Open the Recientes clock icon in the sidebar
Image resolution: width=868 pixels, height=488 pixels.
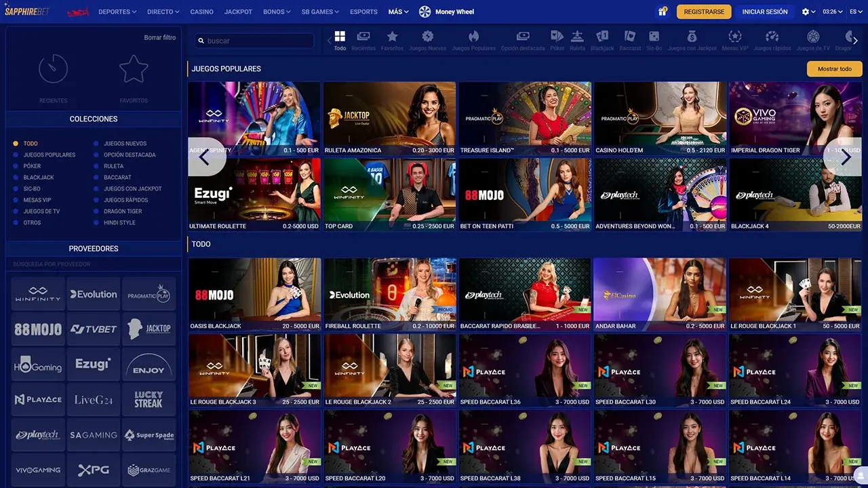[x=54, y=68]
